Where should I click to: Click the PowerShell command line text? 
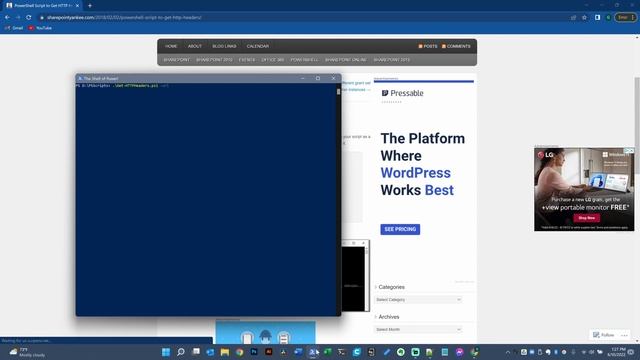coord(122,86)
